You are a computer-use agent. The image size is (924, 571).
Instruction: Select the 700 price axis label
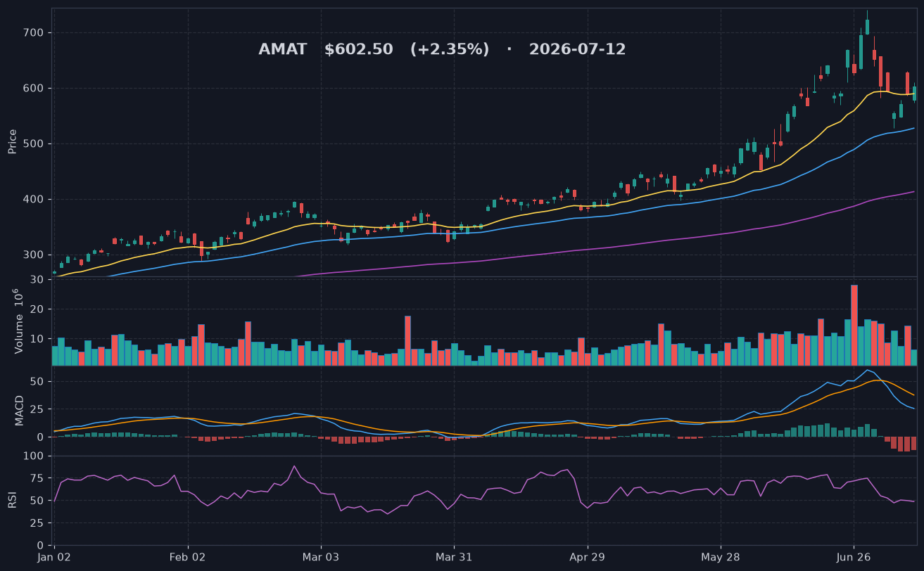(x=34, y=33)
